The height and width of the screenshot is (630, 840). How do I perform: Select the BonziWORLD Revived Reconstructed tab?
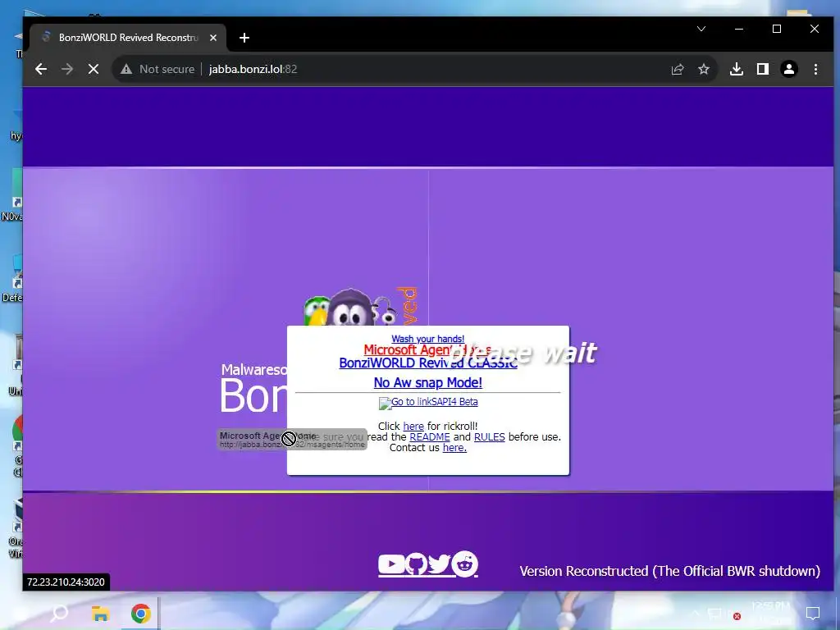pos(129,38)
